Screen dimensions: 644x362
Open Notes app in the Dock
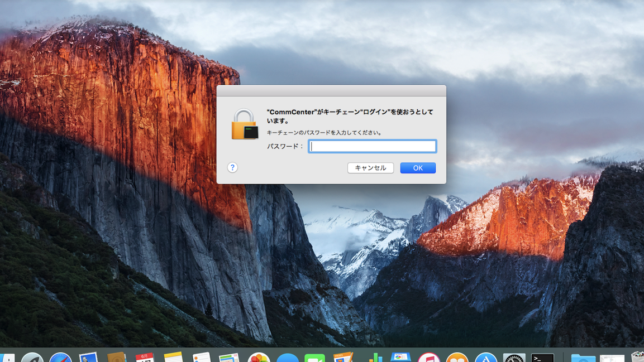tap(173, 358)
